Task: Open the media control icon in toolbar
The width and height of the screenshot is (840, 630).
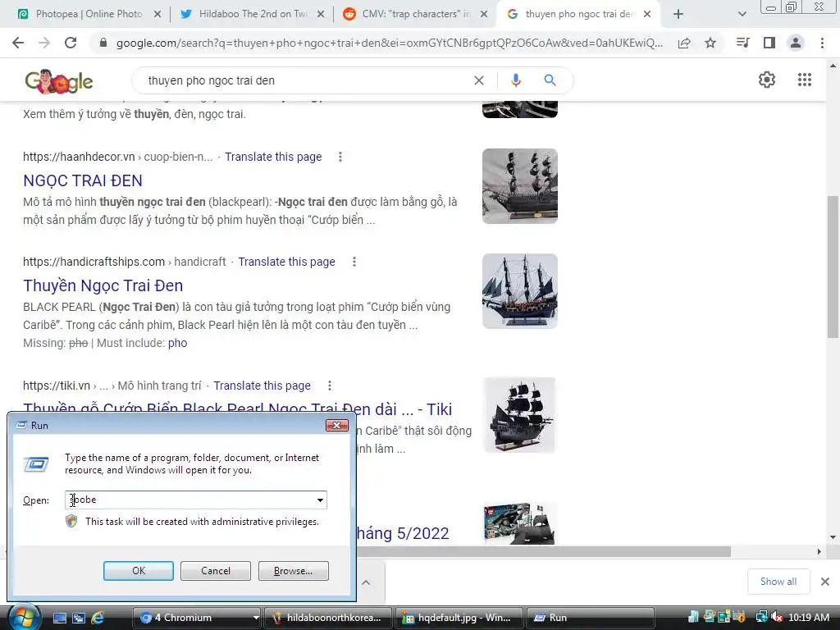Action: (742, 43)
